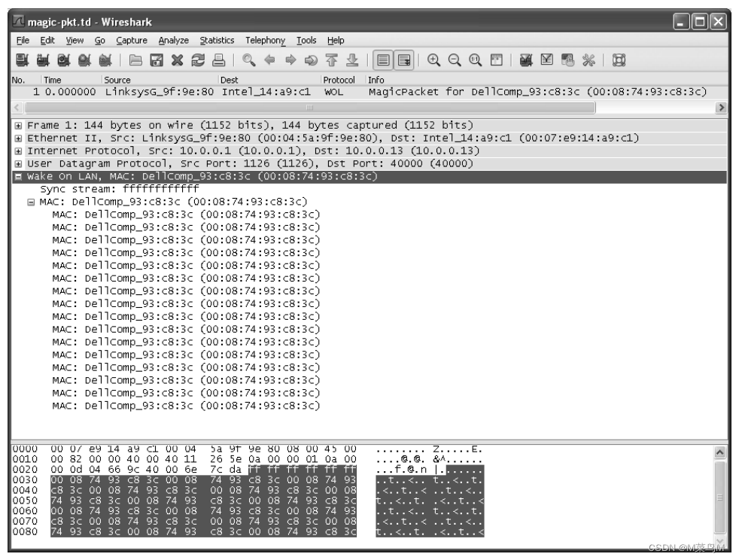Open capture options from the toolbar
The image size is (736, 560).
pos(43,60)
